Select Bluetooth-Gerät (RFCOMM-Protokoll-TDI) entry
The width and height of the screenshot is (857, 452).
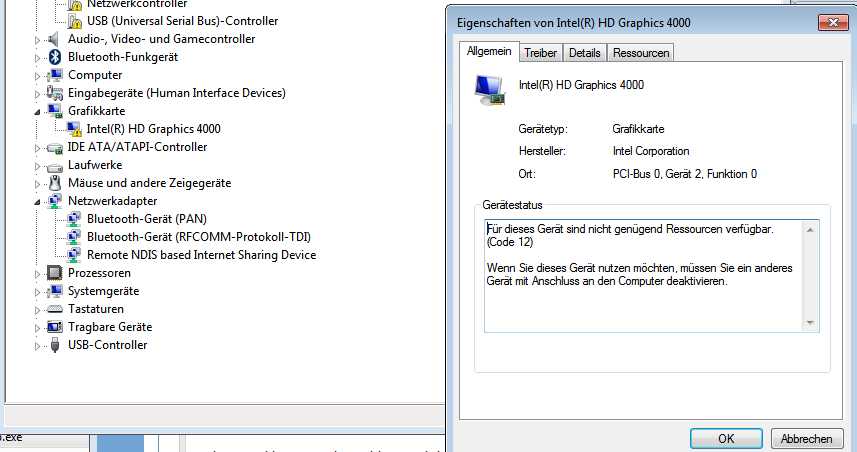tap(199, 237)
